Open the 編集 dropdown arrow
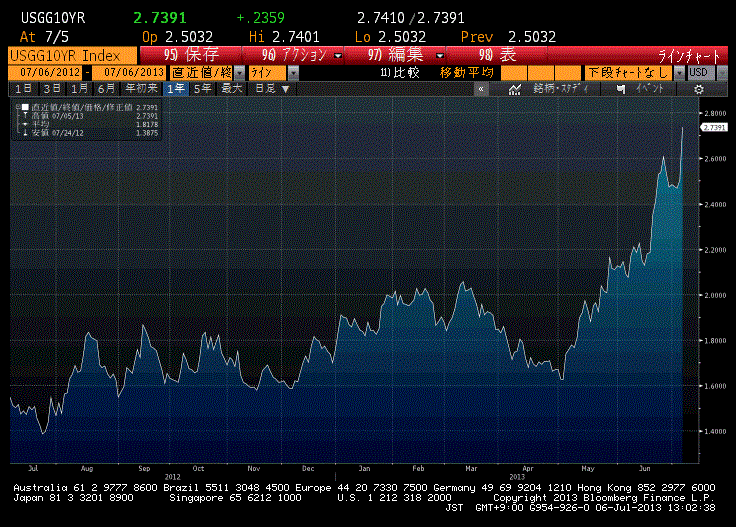This screenshot has height=527, width=736. (x=440, y=56)
